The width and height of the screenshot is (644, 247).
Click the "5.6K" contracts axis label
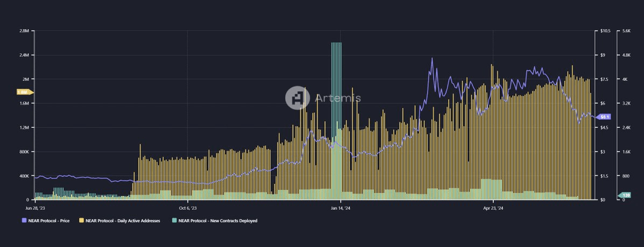click(627, 31)
